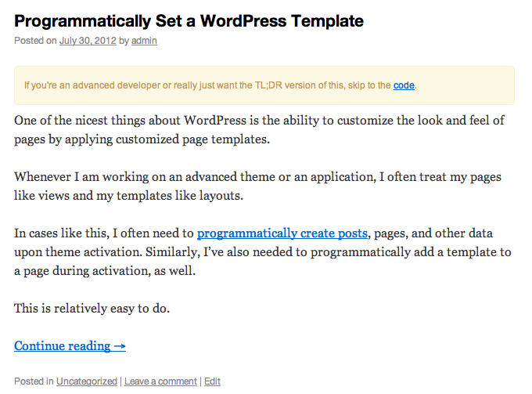This screenshot has width=532, height=394.
Task: Click the Posted in label
Action: point(34,381)
